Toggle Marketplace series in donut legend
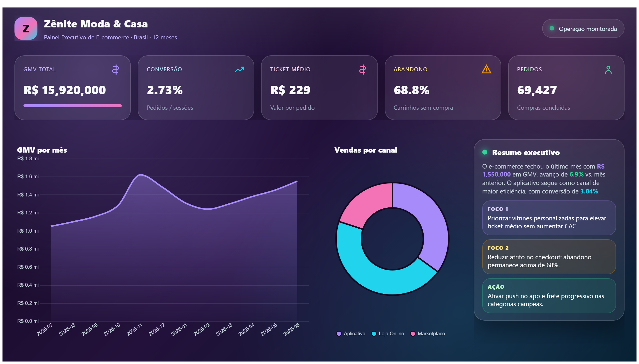 pos(428,334)
